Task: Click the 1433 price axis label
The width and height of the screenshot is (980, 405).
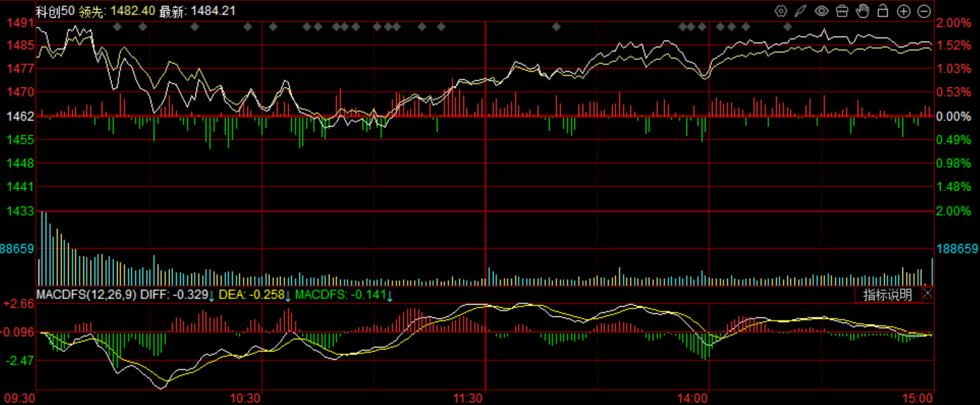Action: pyautogui.click(x=21, y=211)
